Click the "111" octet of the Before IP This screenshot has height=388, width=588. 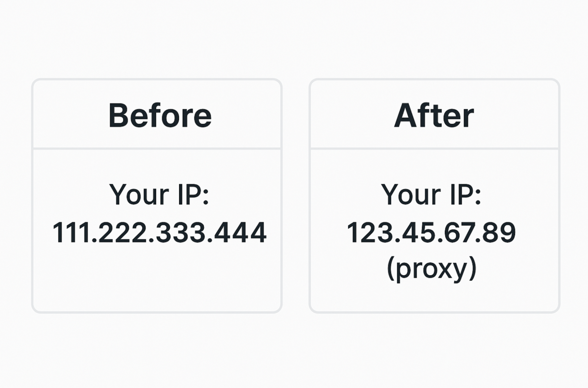71,233
